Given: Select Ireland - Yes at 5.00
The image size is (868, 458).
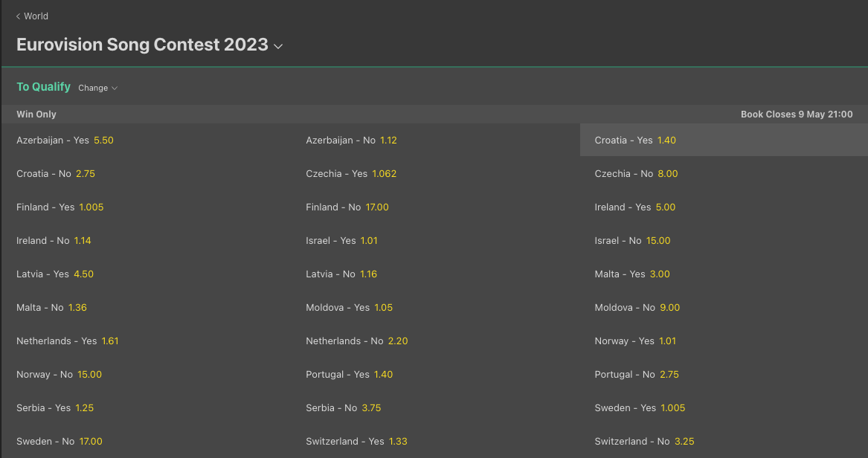Looking at the screenshot, I should coord(724,207).
